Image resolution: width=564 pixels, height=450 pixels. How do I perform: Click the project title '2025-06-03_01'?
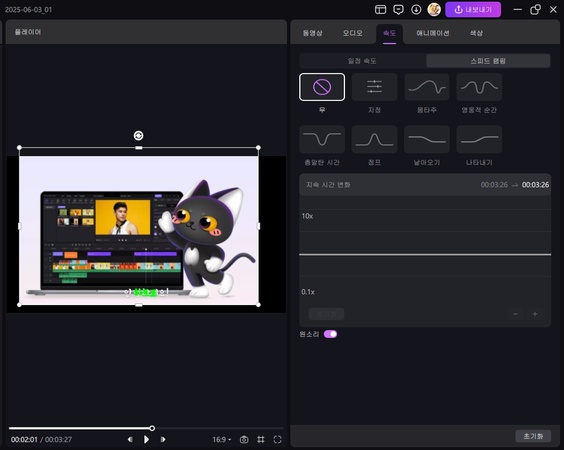28,10
